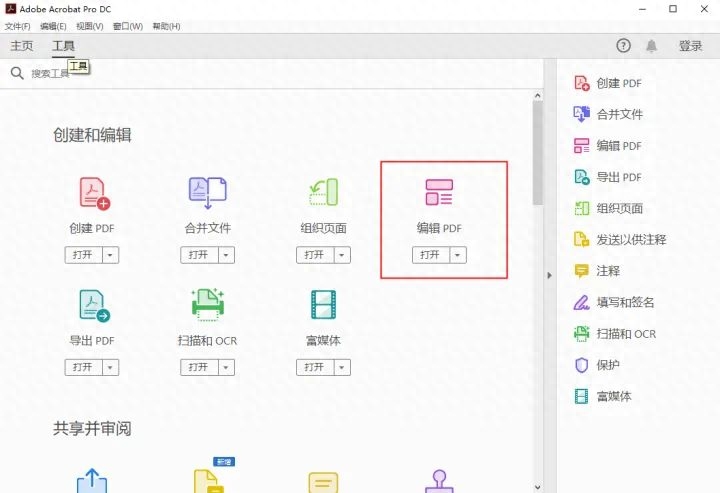Image resolution: width=720 pixels, height=493 pixels.
Task: Open 注释 from right sidebar
Action: [597, 271]
